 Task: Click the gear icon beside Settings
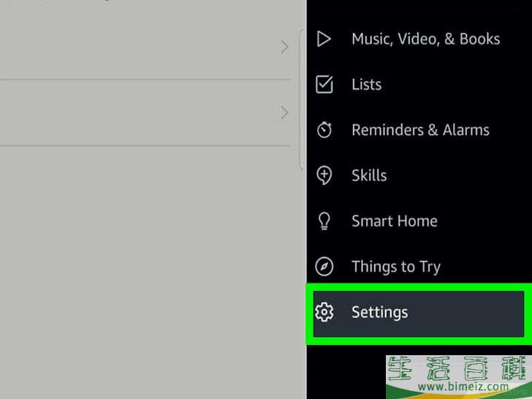pyautogui.click(x=324, y=312)
